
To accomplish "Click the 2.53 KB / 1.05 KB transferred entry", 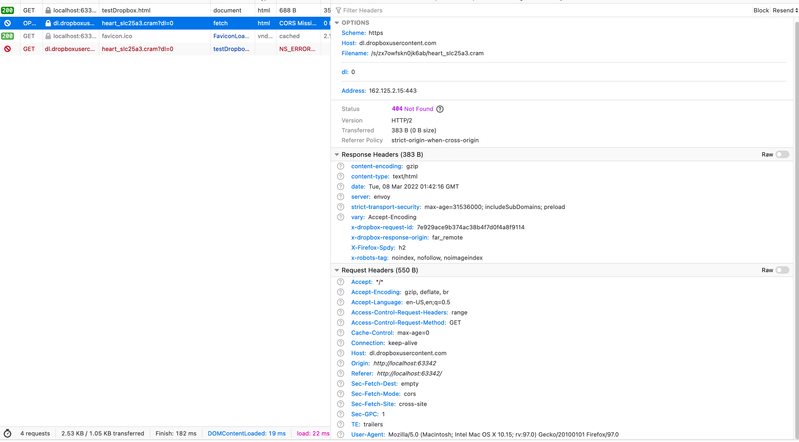I will 103,433.
